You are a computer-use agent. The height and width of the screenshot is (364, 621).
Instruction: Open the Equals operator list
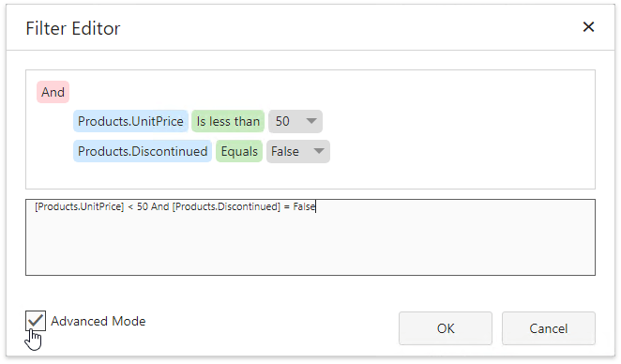pos(239,151)
